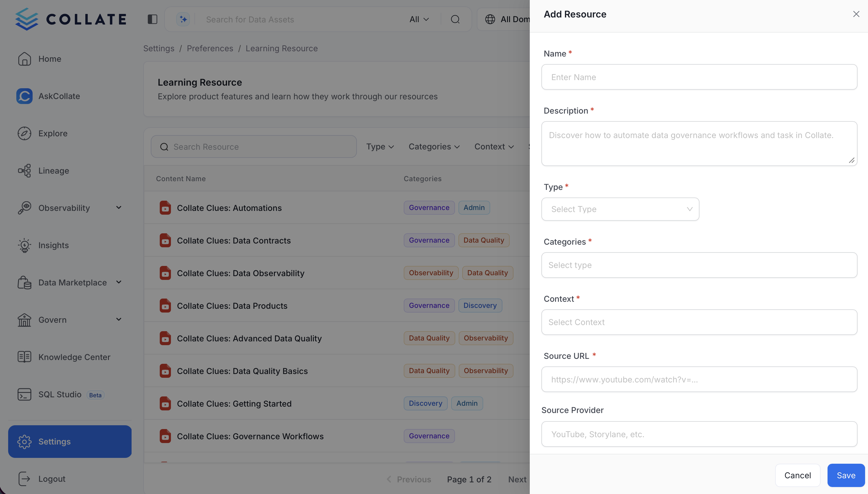Go to Settings breadcrumb

(159, 49)
